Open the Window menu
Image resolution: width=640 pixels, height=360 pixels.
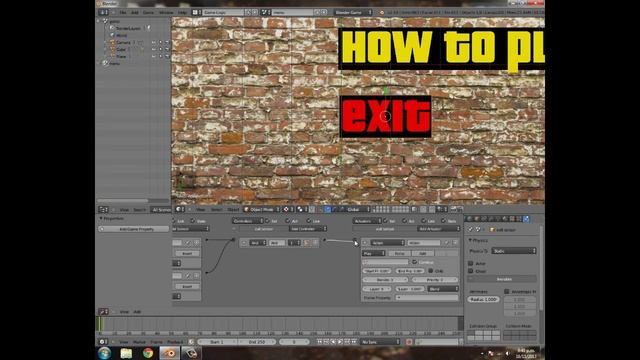point(166,12)
